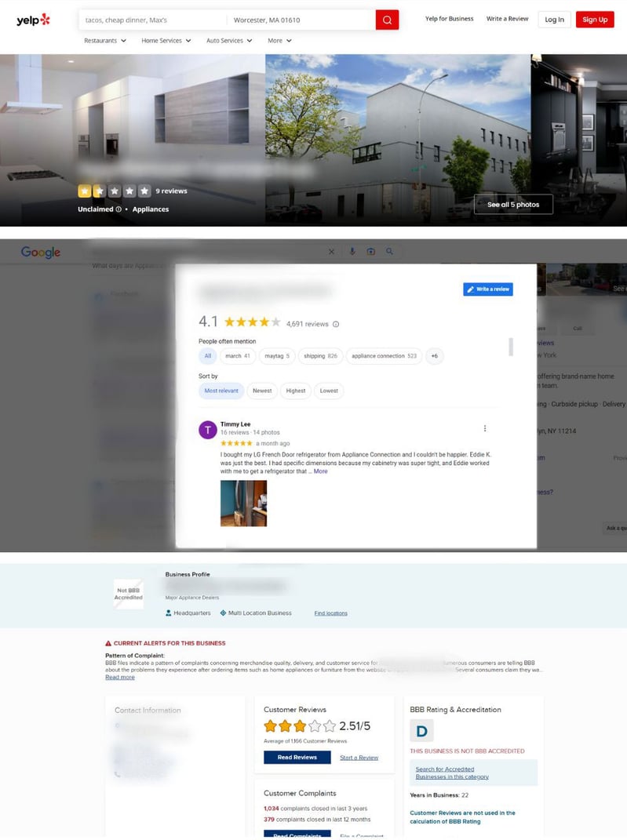This screenshot has width=627, height=840.
Task: Click the Google reviews panel scrollbar
Action: pos(511,347)
